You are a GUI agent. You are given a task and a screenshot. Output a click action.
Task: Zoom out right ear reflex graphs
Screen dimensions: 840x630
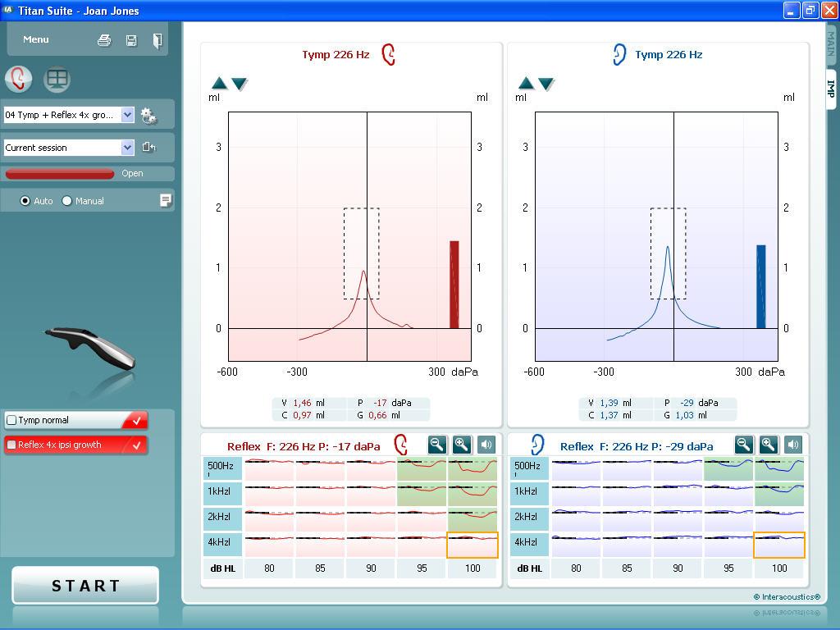(437, 445)
